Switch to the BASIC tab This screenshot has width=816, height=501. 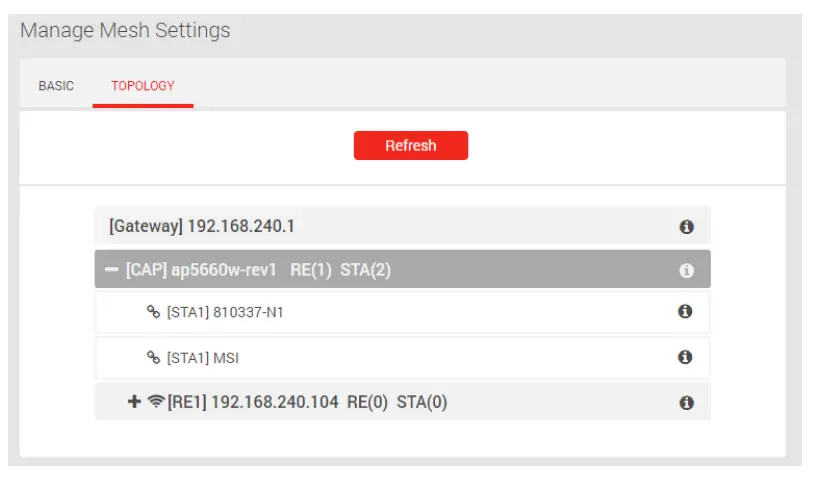tap(56, 86)
